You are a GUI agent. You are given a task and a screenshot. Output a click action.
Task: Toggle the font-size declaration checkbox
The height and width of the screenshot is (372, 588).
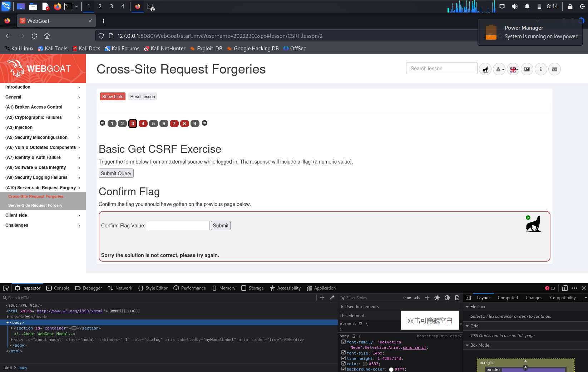point(344,353)
